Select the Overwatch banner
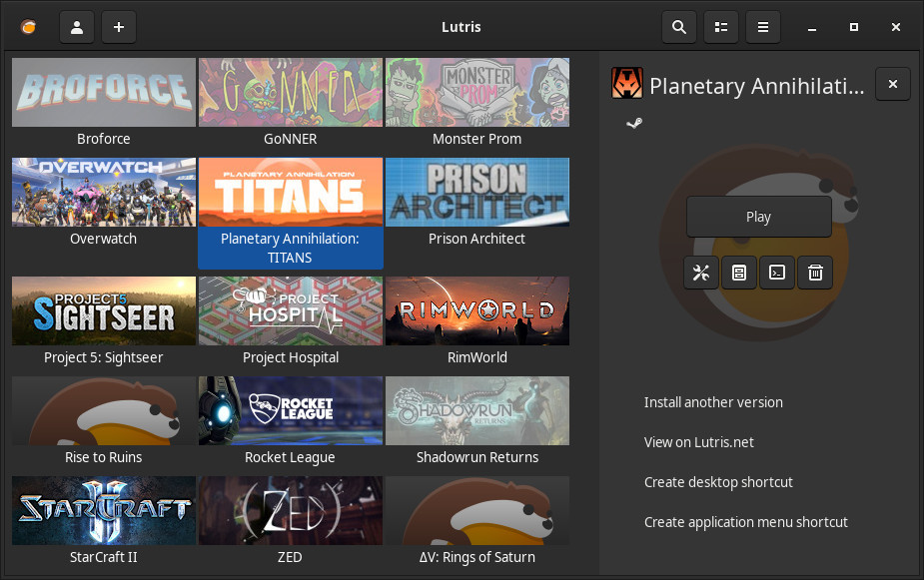The height and width of the screenshot is (580, 924). (104, 192)
